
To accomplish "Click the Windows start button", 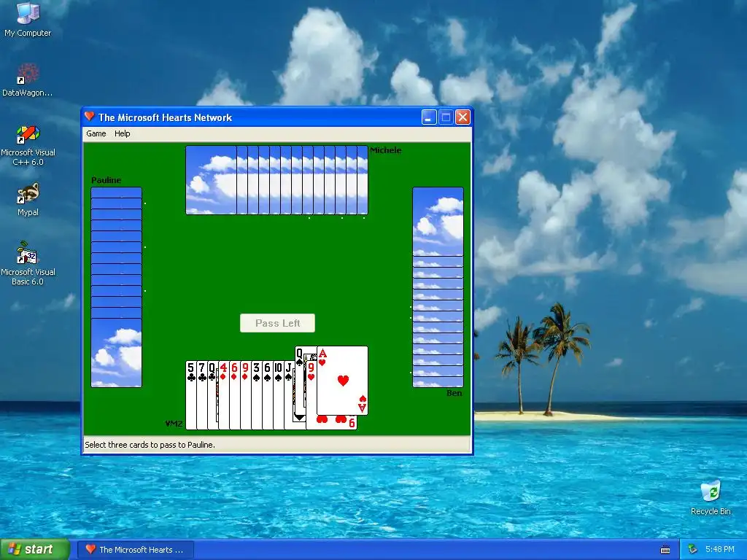I will click(x=34, y=550).
